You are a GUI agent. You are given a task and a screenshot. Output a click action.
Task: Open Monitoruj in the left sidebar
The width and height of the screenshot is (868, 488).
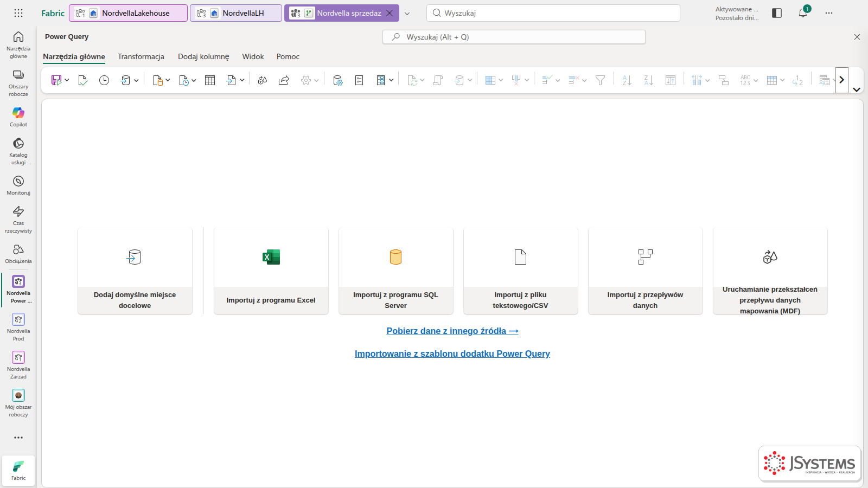click(x=18, y=185)
